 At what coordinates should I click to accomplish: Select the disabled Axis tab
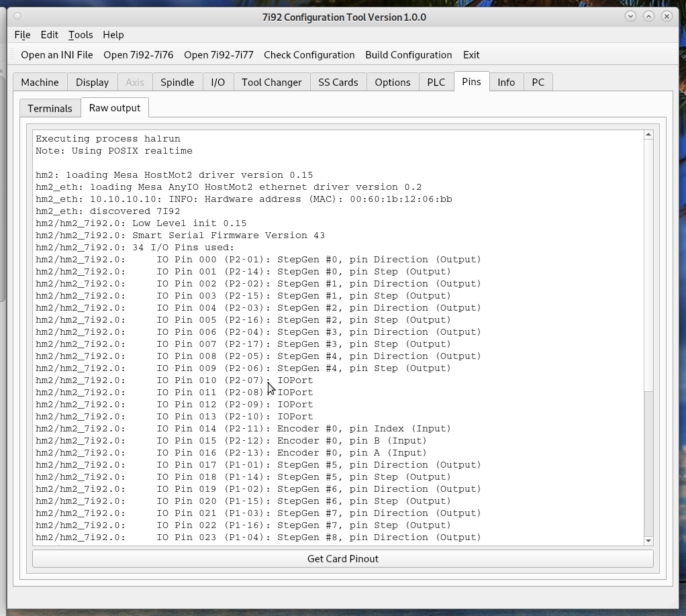[x=135, y=83]
